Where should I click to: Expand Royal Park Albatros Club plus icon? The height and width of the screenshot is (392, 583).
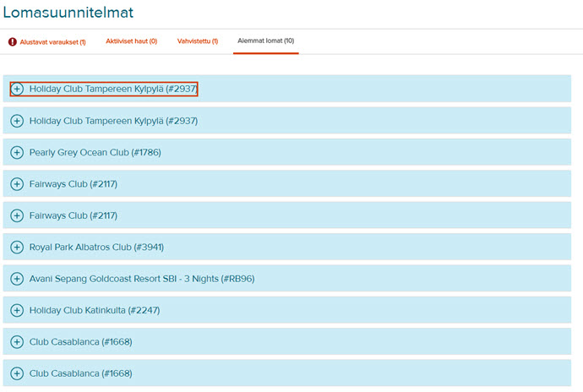17,248
